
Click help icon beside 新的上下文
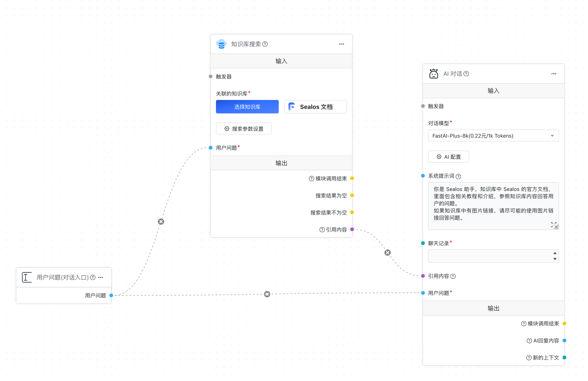click(529, 358)
